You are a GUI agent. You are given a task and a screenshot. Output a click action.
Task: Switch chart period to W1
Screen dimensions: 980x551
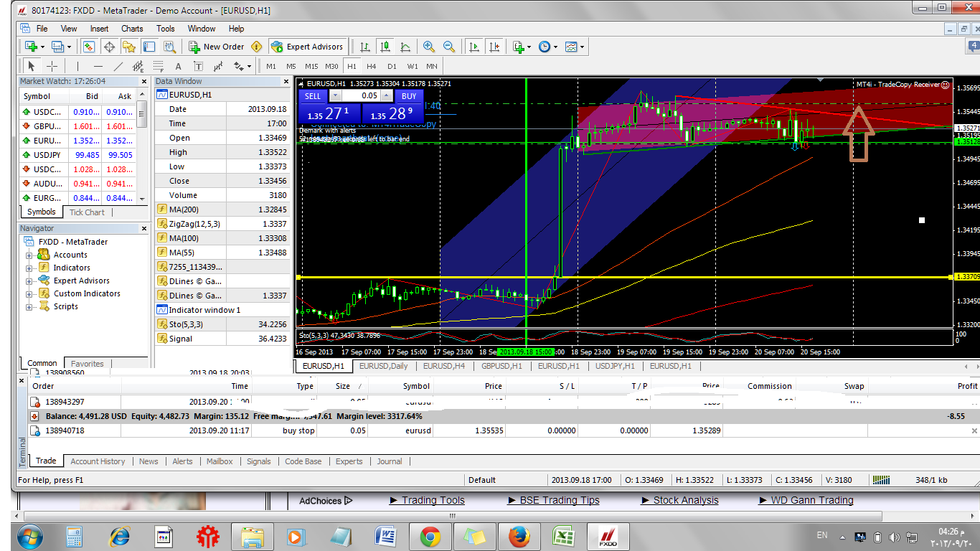pos(412,66)
